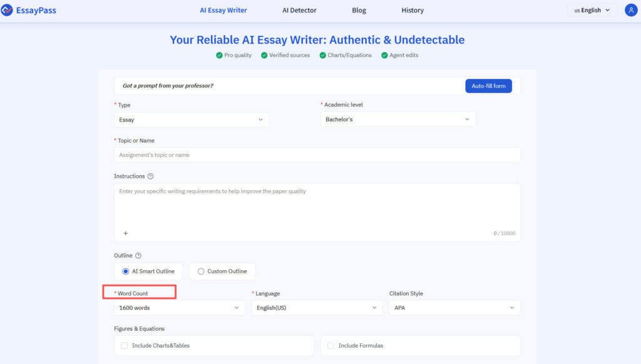
Task: Enable the Include Charts&Tables checkbox
Action: tap(124, 345)
